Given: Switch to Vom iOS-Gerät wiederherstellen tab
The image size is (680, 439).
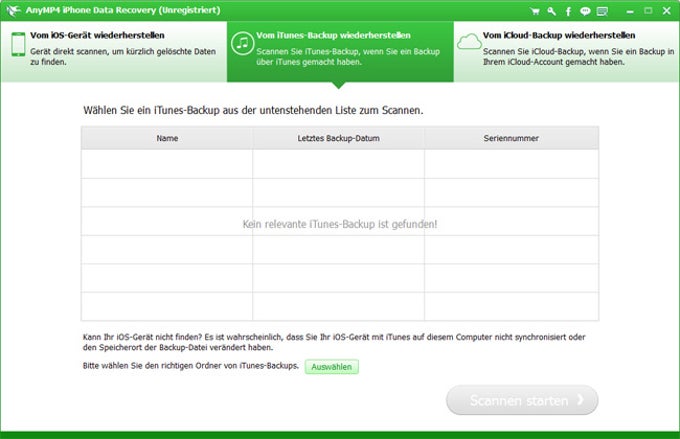Looking at the screenshot, I should pyautogui.click(x=114, y=52).
